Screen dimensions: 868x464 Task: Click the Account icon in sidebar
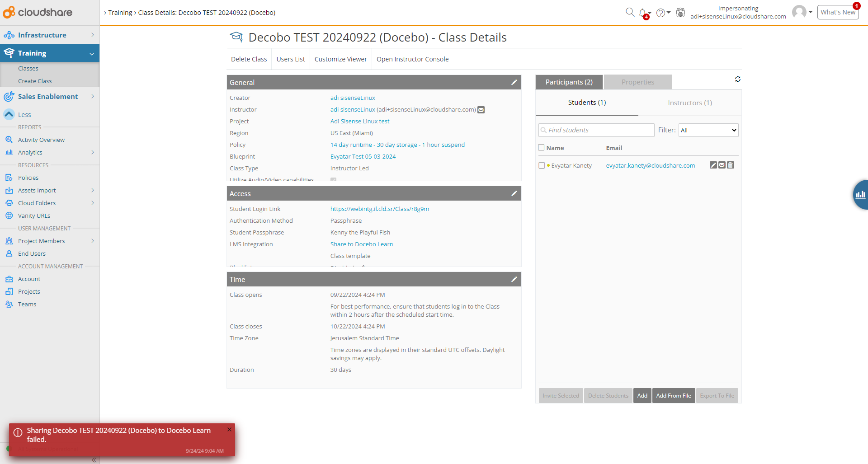[x=9, y=279]
